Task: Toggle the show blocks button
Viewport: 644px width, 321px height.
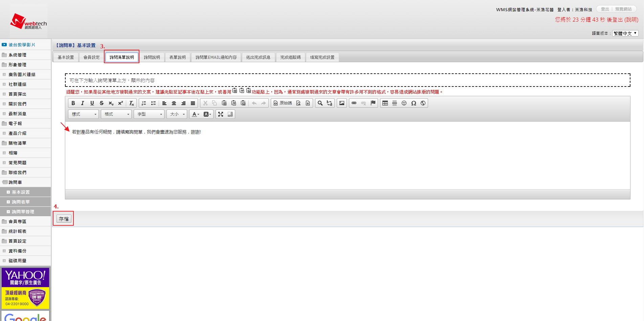Action: (230, 114)
